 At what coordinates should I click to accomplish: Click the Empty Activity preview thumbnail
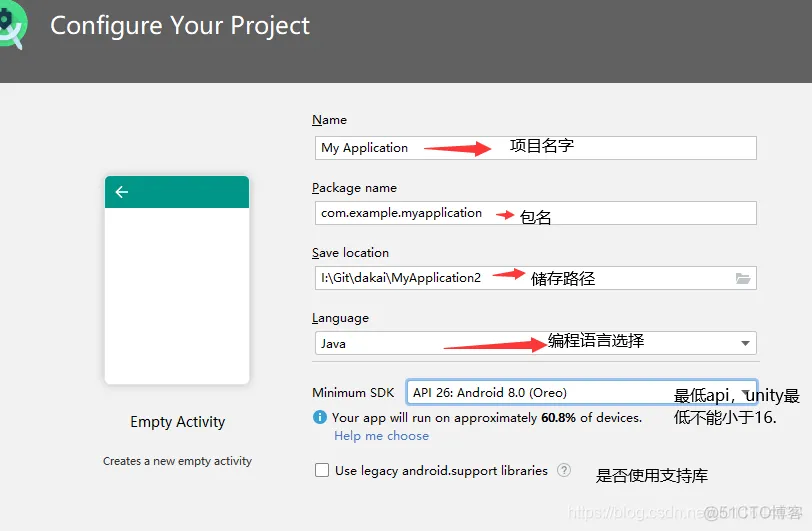point(177,280)
